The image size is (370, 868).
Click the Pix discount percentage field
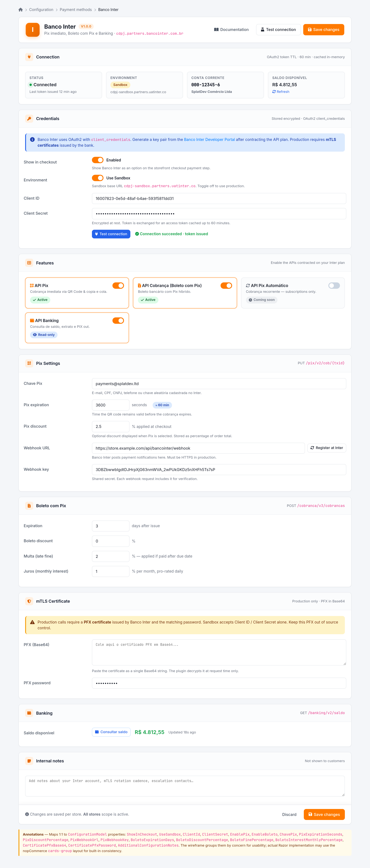tap(110, 427)
